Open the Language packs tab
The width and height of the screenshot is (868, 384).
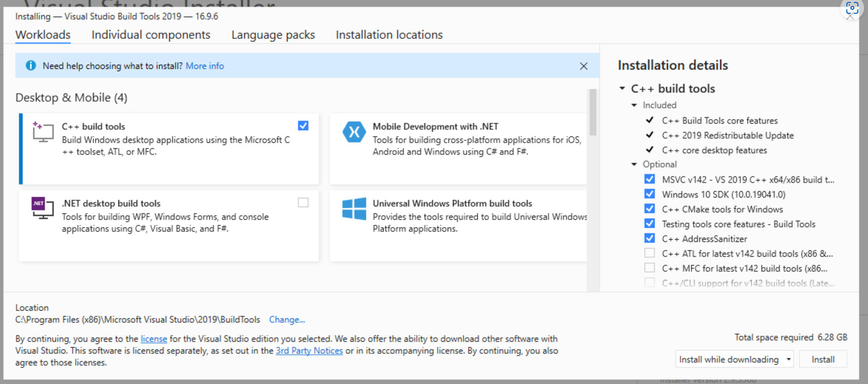(x=273, y=35)
